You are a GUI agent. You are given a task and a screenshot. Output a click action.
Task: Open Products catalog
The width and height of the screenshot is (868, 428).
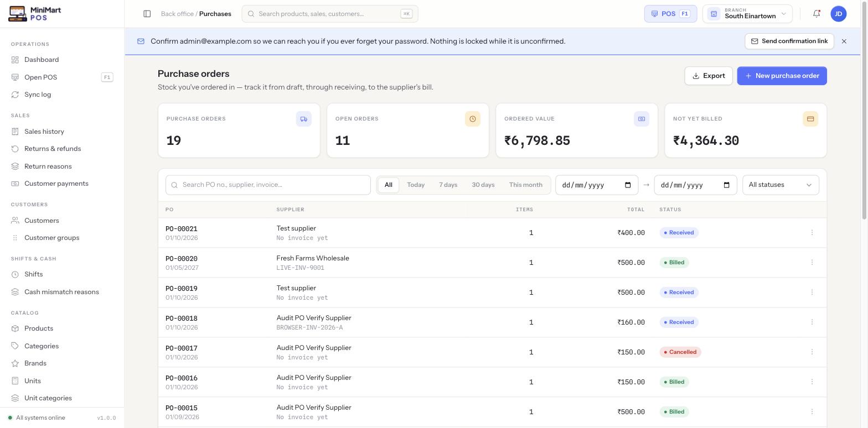[x=62, y=328]
